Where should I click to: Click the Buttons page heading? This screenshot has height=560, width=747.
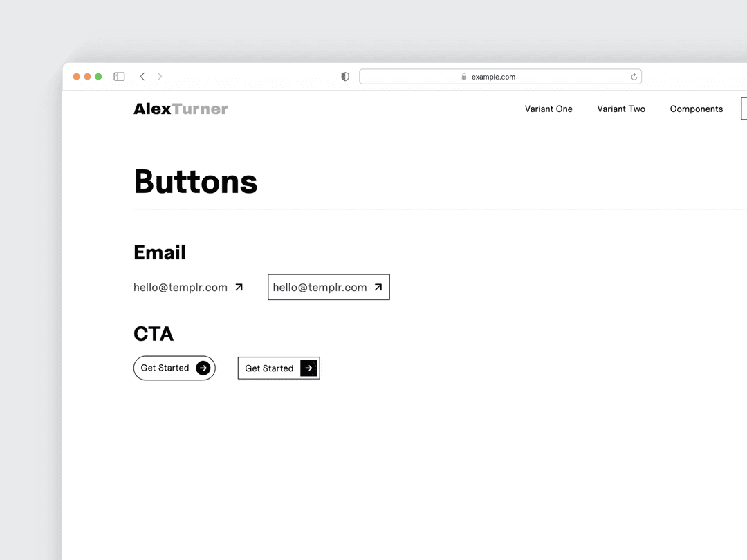(196, 181)
